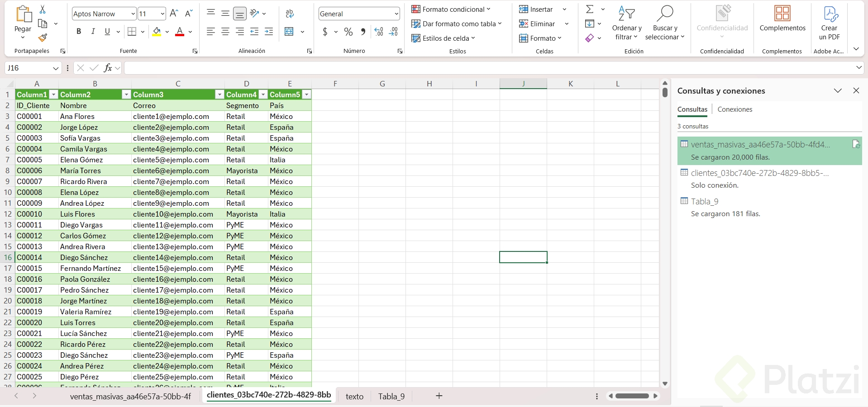Viewport: 868px width, 407px height.
Task: Open the font size dropdown
Action: [x=162, y=14]
